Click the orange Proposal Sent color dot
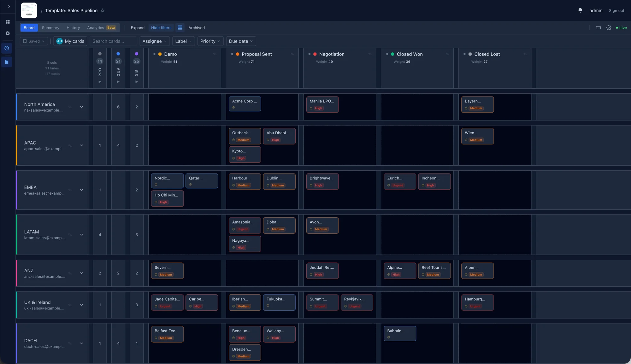The width and height of the screenshot is (631, 364). click(238, 54)
